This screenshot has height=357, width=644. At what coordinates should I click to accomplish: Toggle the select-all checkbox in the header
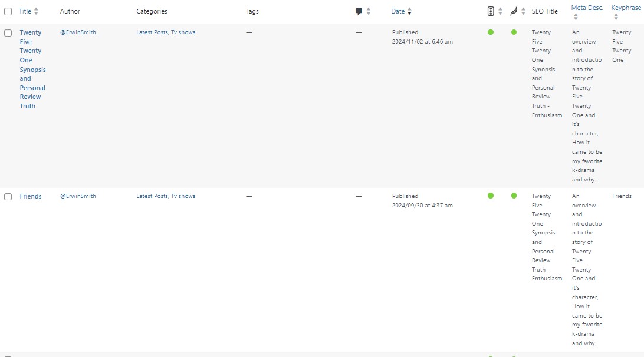(8, 11)
